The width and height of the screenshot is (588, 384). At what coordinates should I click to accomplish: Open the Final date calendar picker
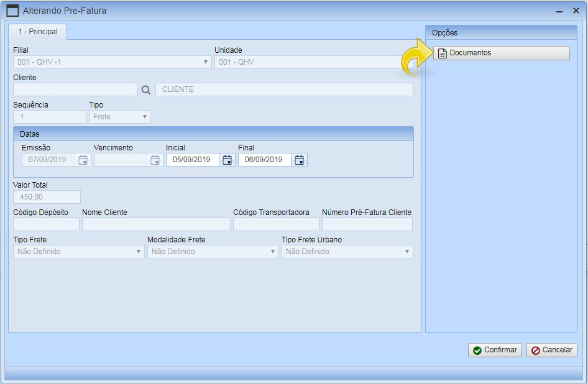(300, 160)
